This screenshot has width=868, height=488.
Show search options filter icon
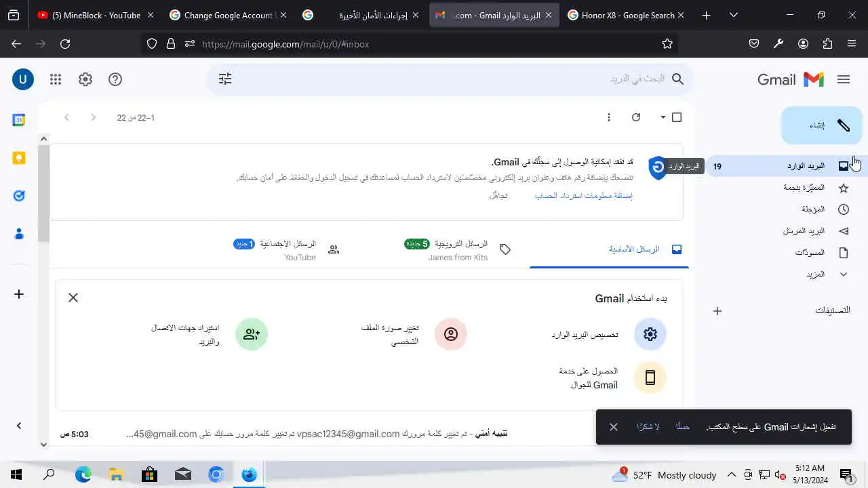click(x=225, y=79)
